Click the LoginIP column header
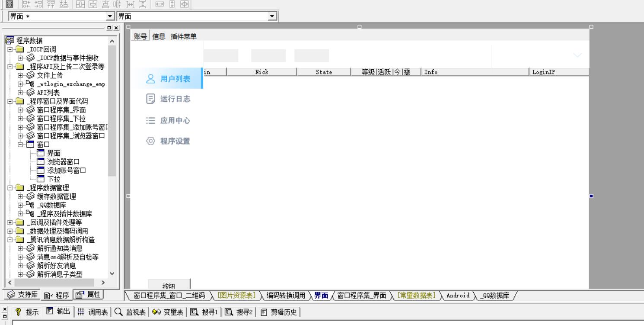This screenshot has height=325, width=644. coord(559,72)
